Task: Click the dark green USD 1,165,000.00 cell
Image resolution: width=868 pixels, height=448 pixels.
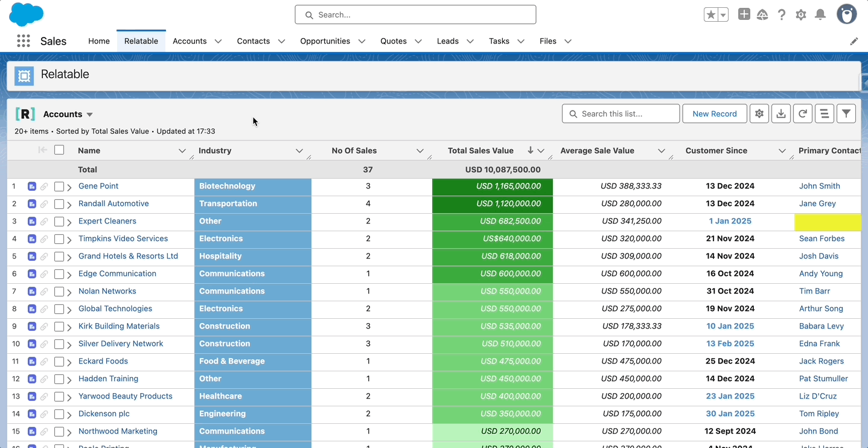Action: 493,187
